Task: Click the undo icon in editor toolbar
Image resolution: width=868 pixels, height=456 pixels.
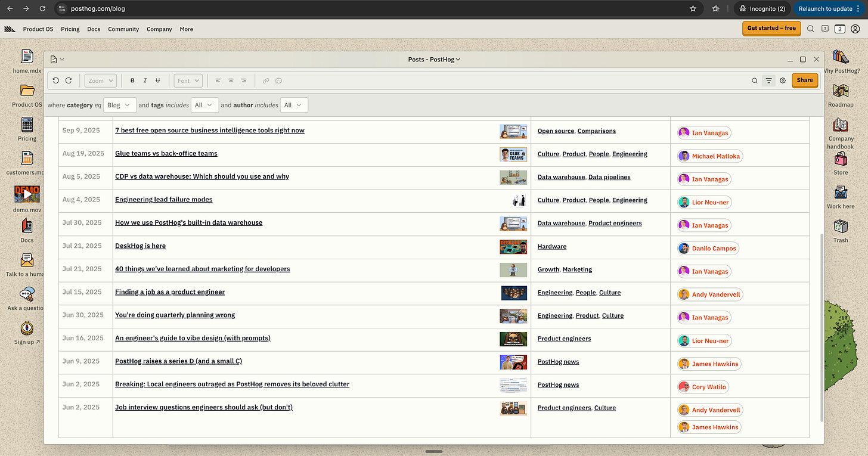Action: coord(56,80)
